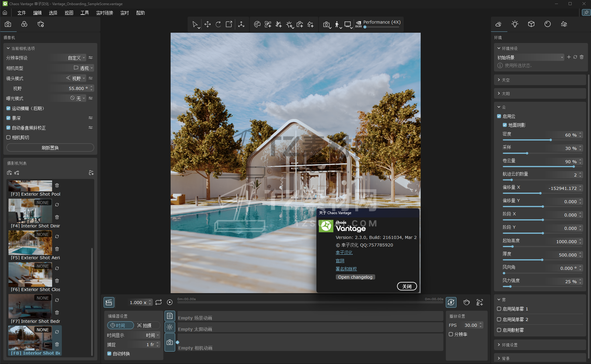Open the animation editor clapperboard icon
The height and width of the screenshot is (364, 591).
tap(109, 302)
